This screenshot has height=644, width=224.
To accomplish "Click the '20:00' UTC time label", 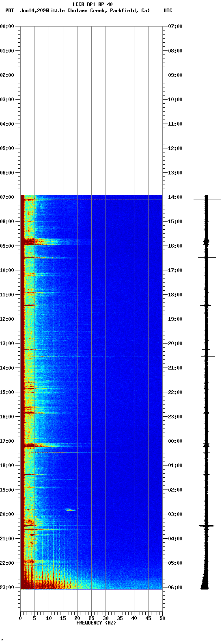I will click(175, 344).
